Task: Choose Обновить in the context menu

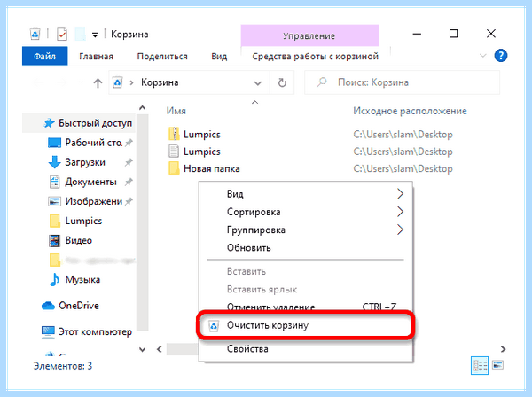Action: 305,248
